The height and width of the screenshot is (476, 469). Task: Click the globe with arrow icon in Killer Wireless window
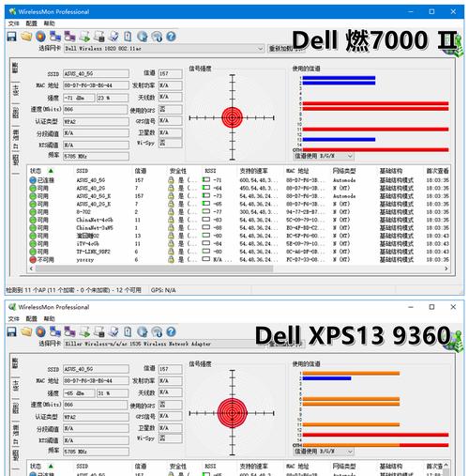click(x=143, y=331)
